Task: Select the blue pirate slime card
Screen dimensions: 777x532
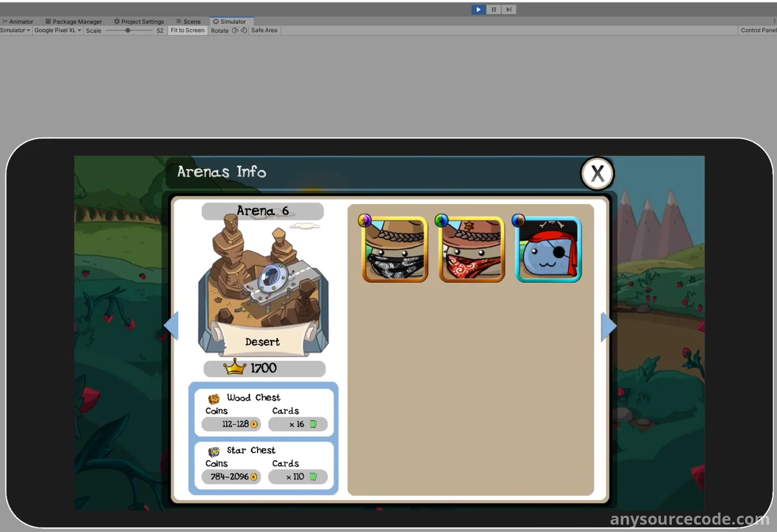Action: point(548,249)
